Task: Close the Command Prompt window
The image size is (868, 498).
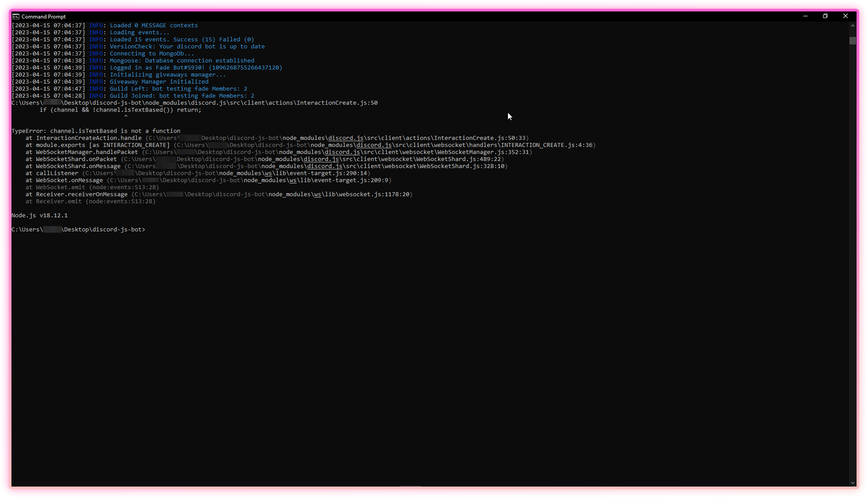Action: click(x=846, y=16)
